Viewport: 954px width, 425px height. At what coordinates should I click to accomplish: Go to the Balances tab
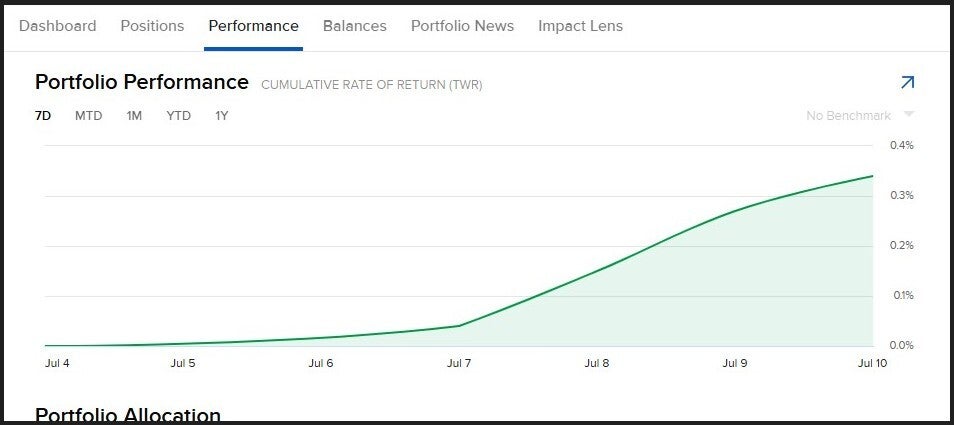coord(354,26)
